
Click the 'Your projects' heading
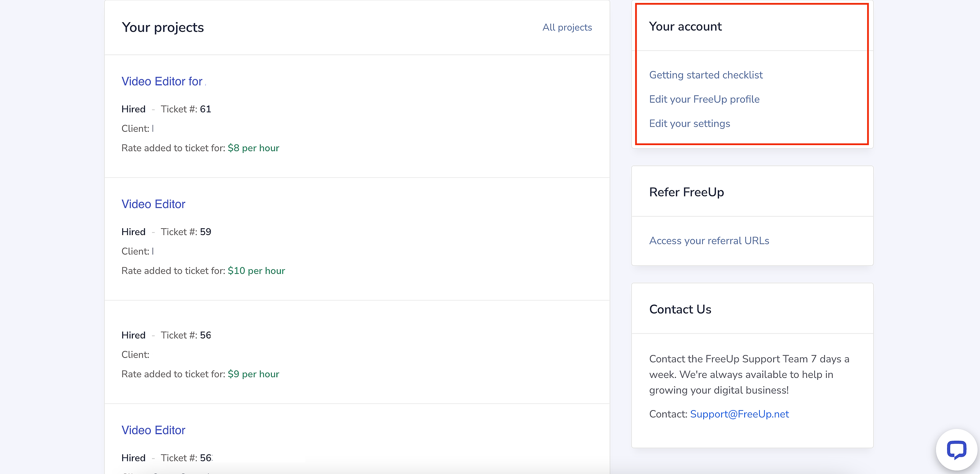pos(163,27)
